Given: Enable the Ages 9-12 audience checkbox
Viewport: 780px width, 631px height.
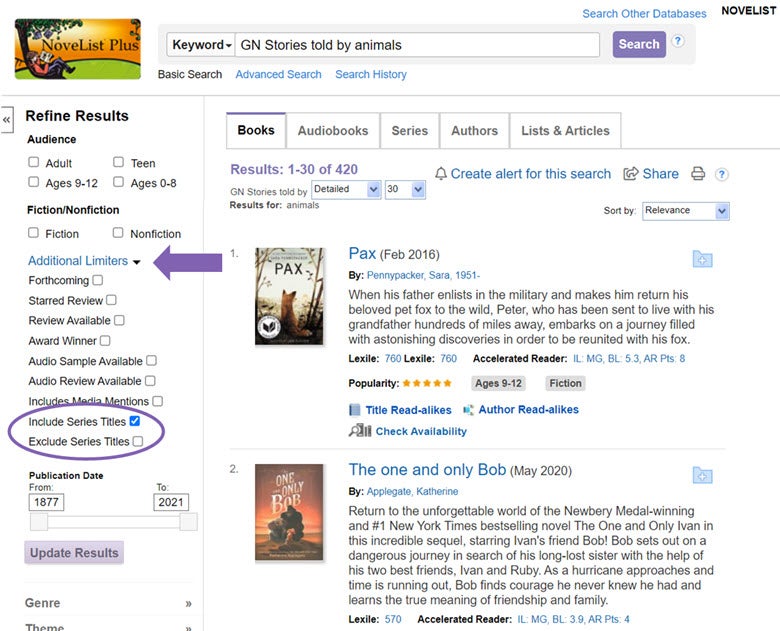Looking at the screenshot, I should click(x=34, y=182).
